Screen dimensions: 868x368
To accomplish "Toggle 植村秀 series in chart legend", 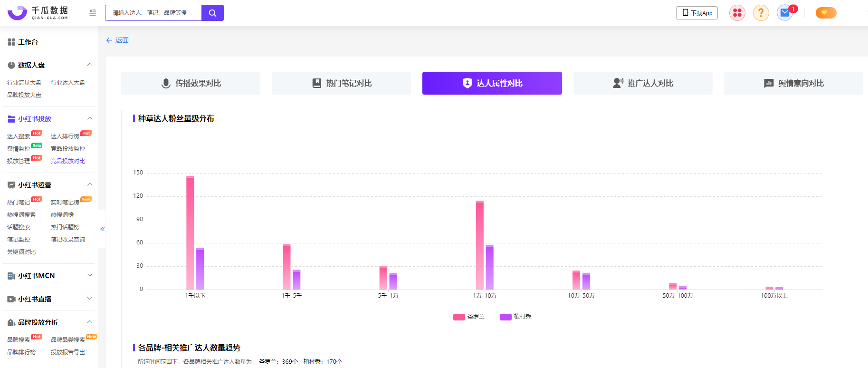I will coord(515,317).
